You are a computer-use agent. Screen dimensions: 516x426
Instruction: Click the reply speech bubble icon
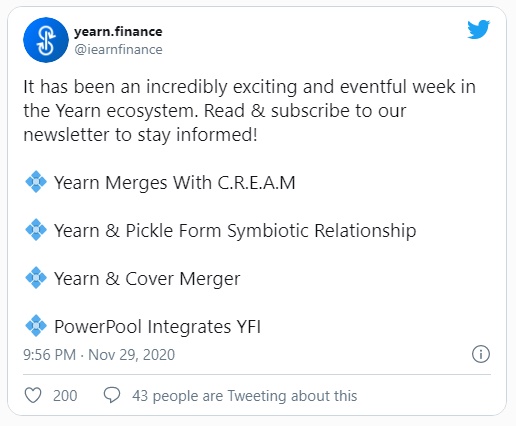(112, 395)
